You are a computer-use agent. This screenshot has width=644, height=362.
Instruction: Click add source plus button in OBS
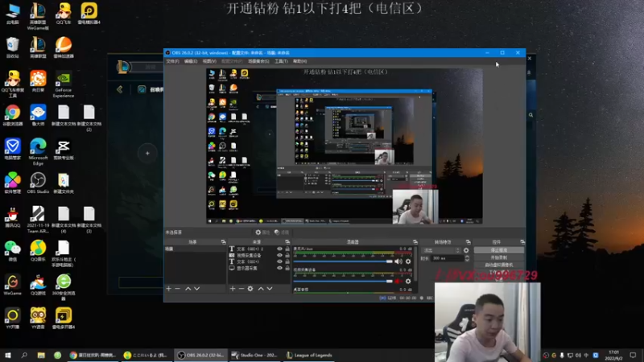[233, 289]
